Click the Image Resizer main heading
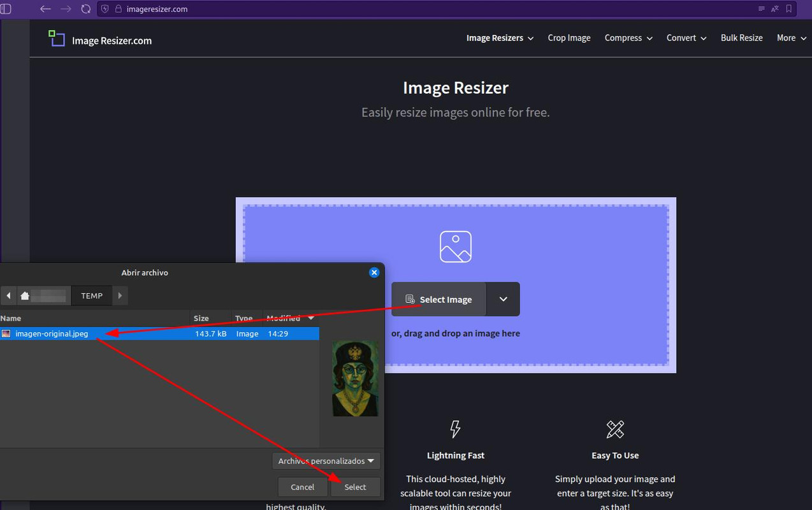The width and height of the screenshot is (812, 510). coord(456,88)
